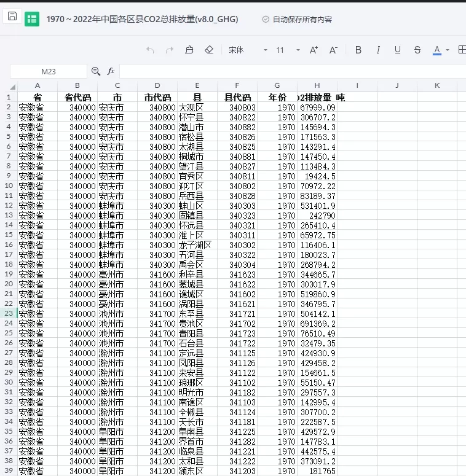Screen dimensions: 466x476
Task: Click cell 桐城市
Action: [x=197, y=157]
